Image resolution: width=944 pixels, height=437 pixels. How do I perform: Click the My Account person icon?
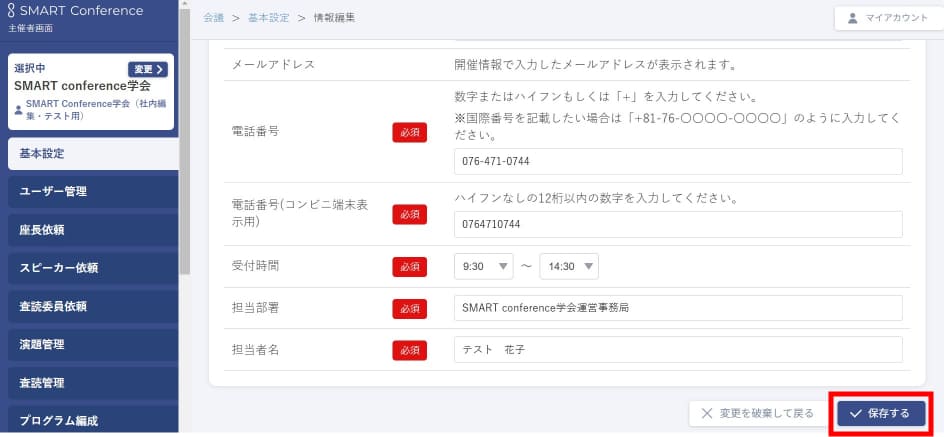point(852,18)
